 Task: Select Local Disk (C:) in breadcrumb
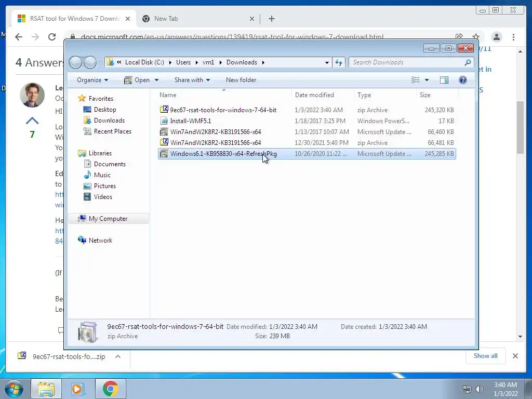(144, 62)
